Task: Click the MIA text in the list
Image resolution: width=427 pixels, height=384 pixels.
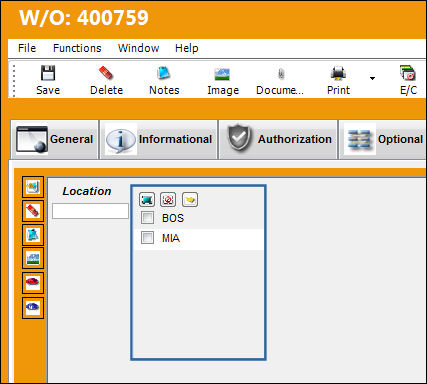Action: pyautogui.click(x=171, y=238)
